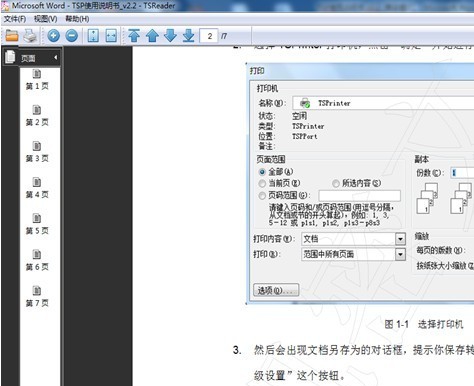Screen dimensions: 474x386
Task: Zoom out with the minus icon
Action: [x=72, y=35]
